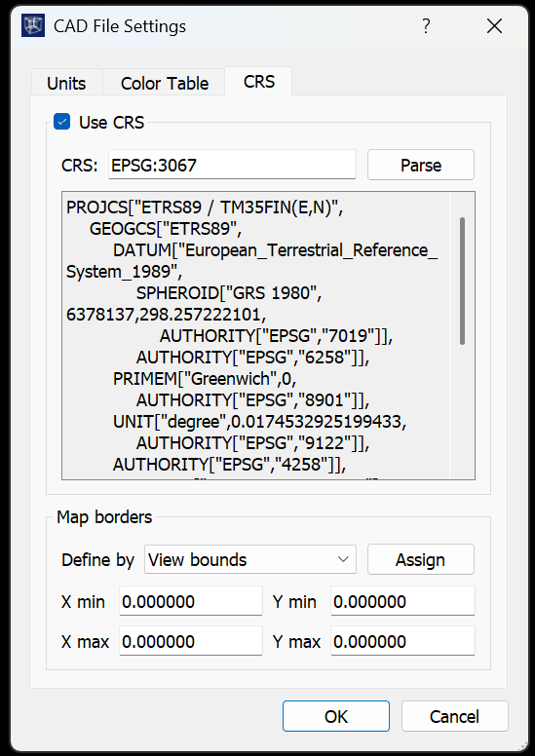Screen dimensions: 535x756
Task: Click the Cancel button
Action: pos(454,716)
